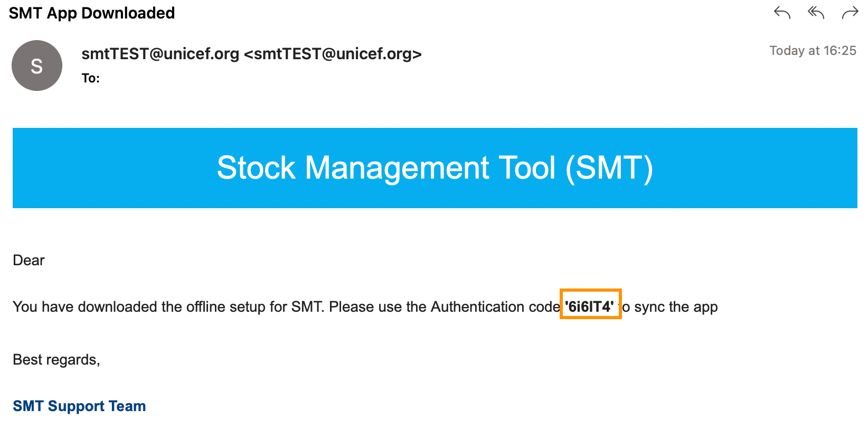Click the Reply arrow icon
The height and width of the screenshot is (428, 868).
point(782,13)
